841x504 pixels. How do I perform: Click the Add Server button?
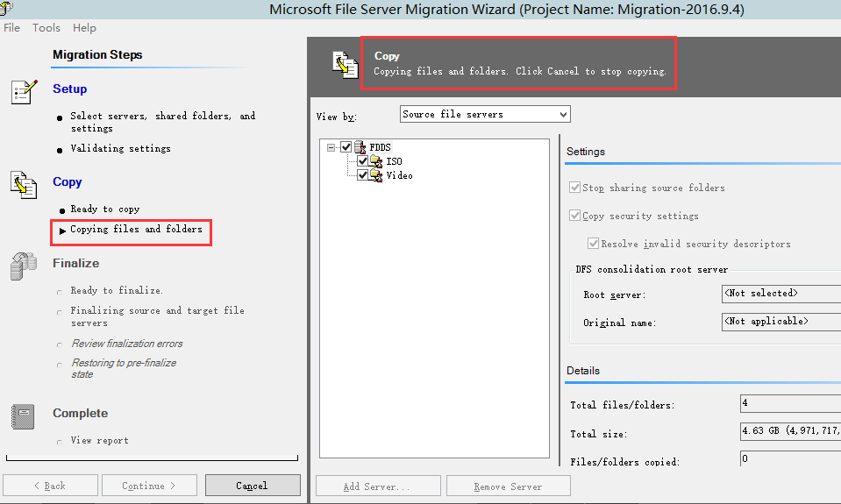[378, 486]
